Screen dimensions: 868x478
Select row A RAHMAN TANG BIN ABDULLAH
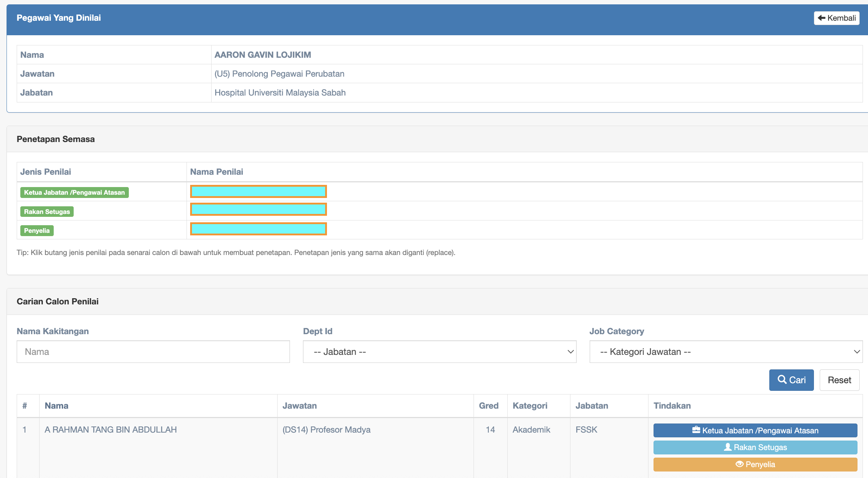111,430
